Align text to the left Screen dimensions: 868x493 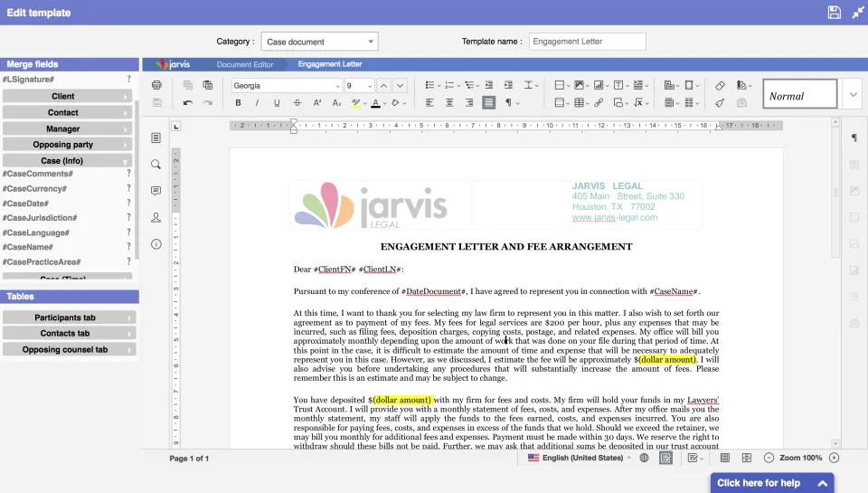429,103
